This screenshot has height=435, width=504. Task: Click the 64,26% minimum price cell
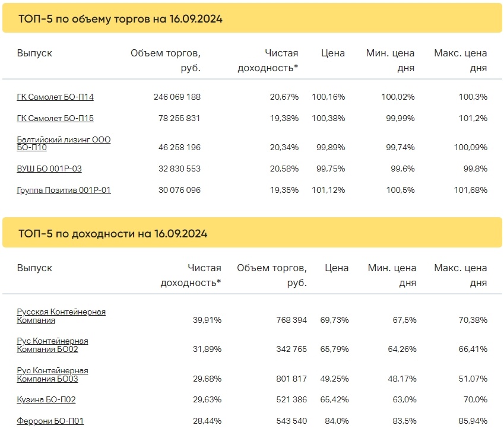point(402,349)
